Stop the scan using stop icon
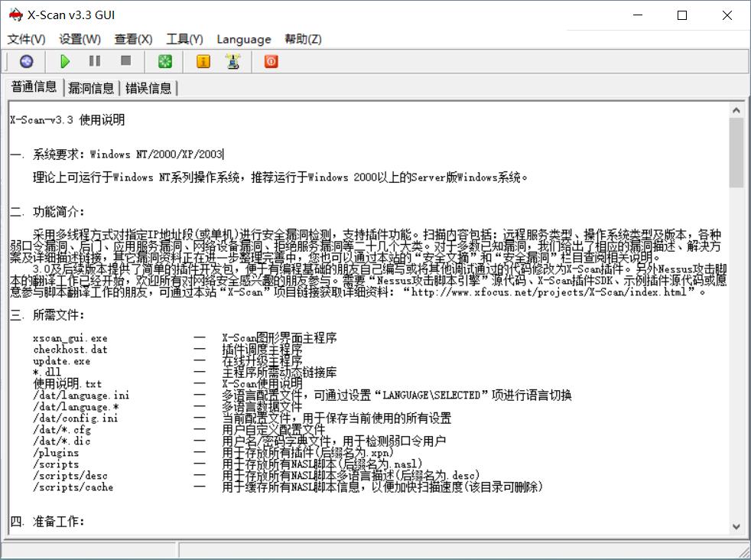 [x=125, y=61]
